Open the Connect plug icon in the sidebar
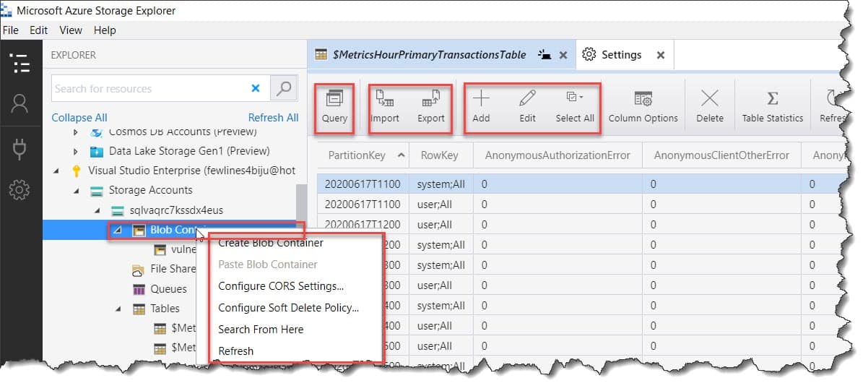 pos(19,149)
